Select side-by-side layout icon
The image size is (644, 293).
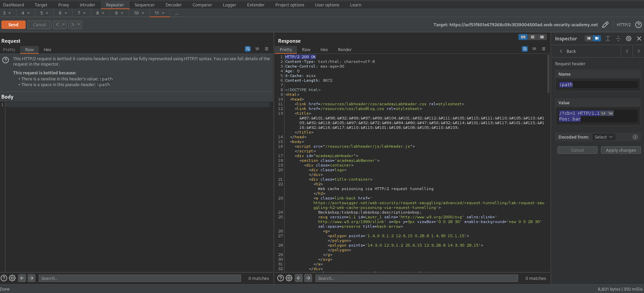point(523,37)
